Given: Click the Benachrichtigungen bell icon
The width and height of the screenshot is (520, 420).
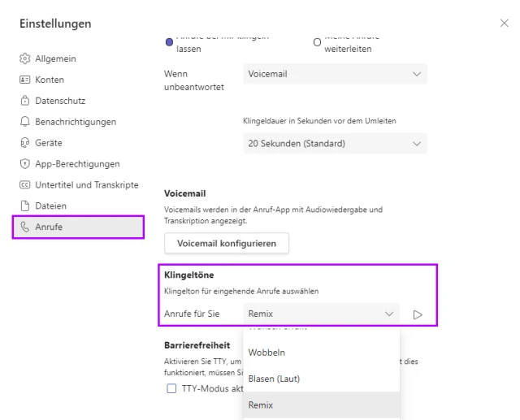Looking at the screenshot, I should click(x=24, y=122).
